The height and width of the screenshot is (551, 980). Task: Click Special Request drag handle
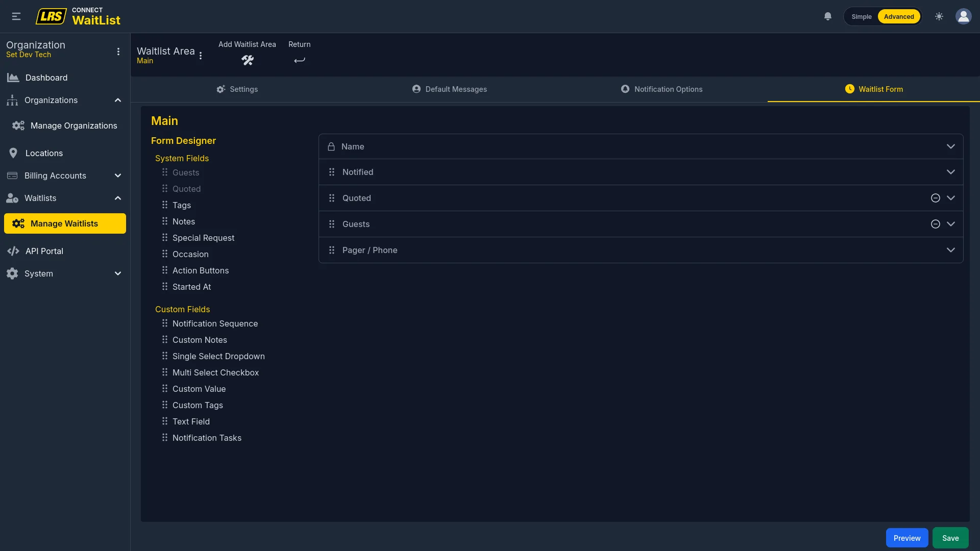pyautogui.click(x=165, y=237)
